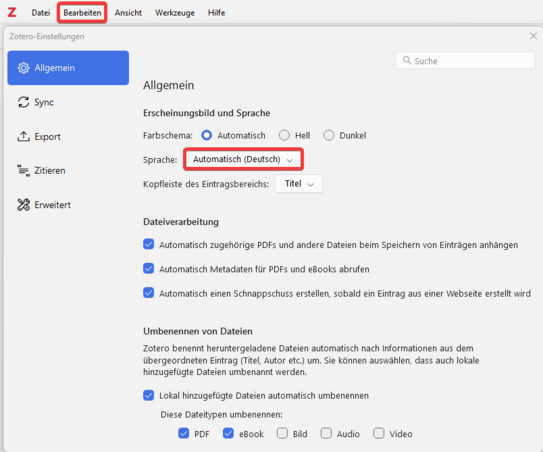Switch to the Erweitert settings pane
The width and height of the screenshot is (543, 452).
click(68, 205)
